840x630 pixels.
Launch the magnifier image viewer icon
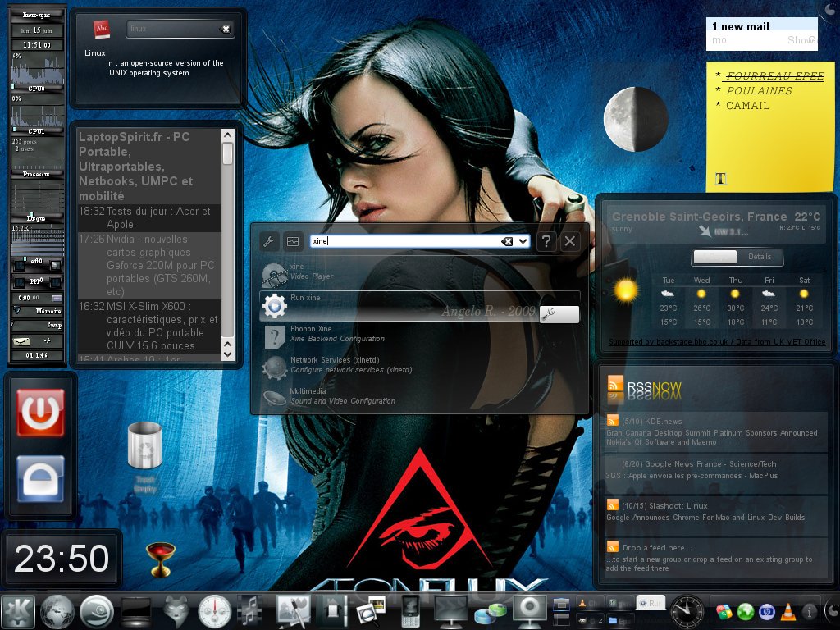click(372, 611)
